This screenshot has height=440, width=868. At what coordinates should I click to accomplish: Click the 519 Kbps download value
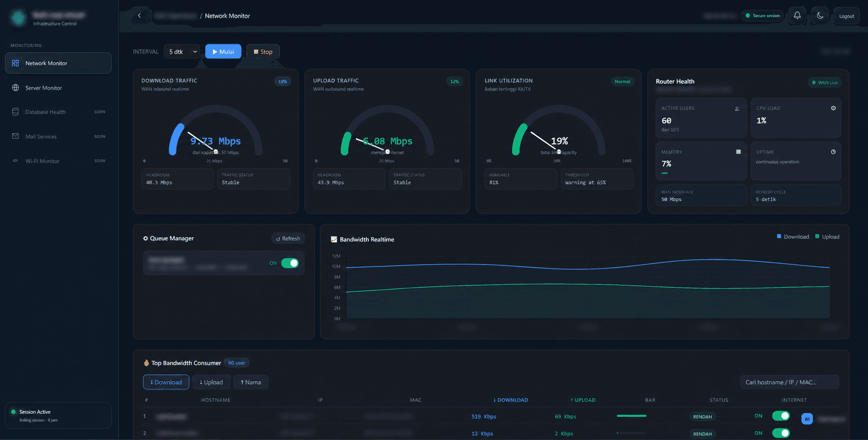484,417
